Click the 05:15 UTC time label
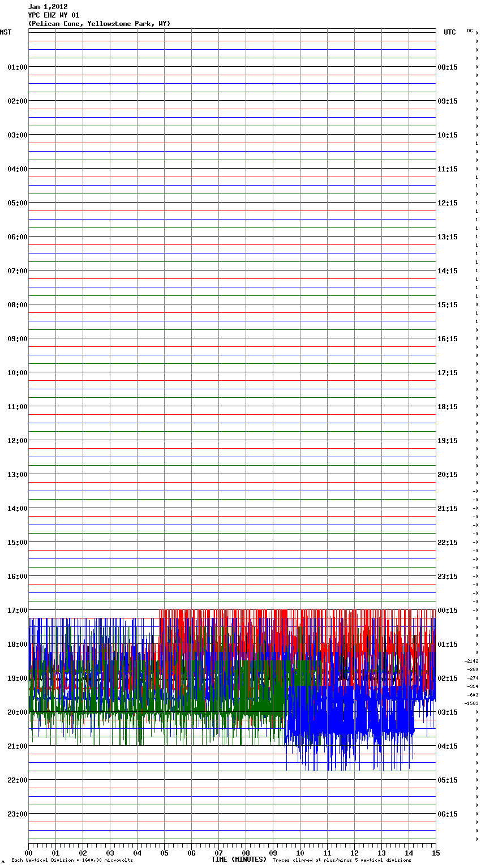This screenshot has width=481, height=868. click(x=448, y=780)
